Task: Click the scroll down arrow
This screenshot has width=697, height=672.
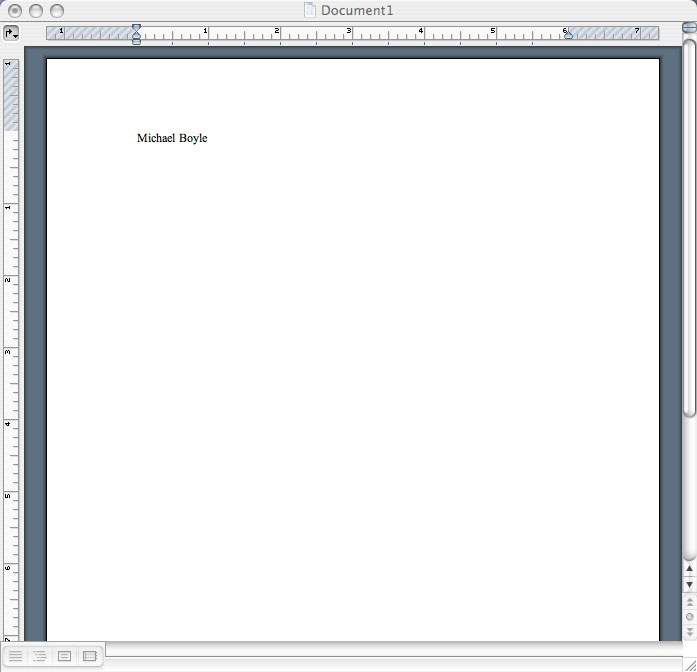Action: [689, 584]
